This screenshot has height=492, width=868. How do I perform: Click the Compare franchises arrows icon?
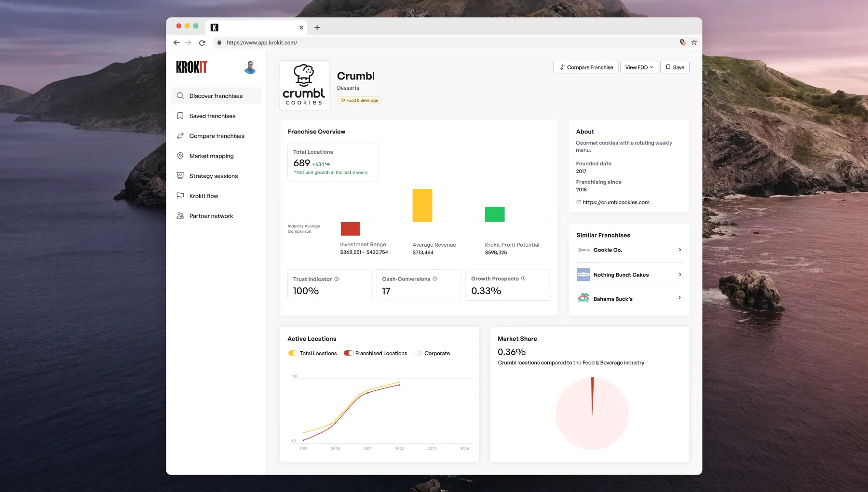tap(180, 136)
